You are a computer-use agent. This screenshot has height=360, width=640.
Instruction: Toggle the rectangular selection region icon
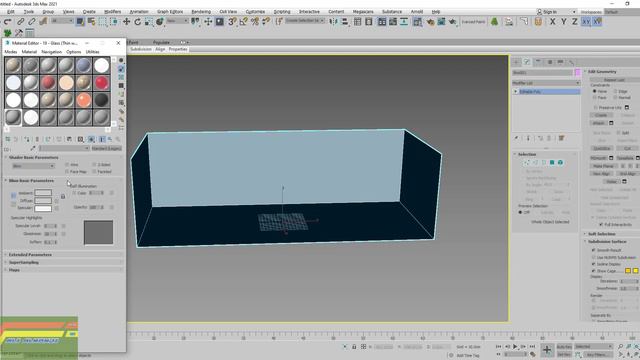[x=102, y=21]
